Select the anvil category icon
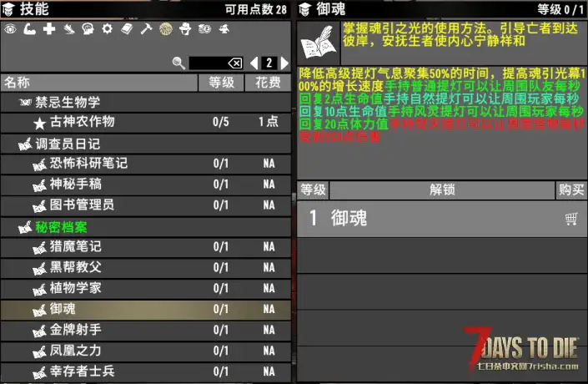Screen dimensions: 588x384 coord(224,29)
